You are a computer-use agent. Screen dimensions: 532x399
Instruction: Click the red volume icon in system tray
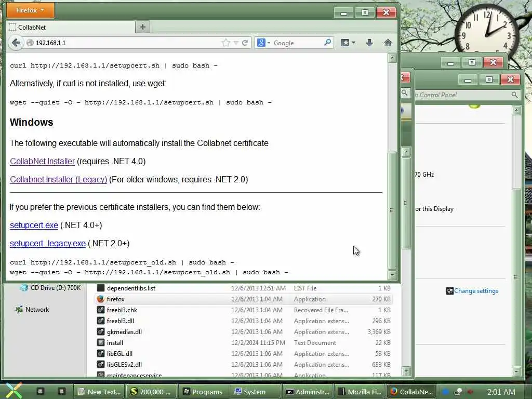tap(470, 392)
